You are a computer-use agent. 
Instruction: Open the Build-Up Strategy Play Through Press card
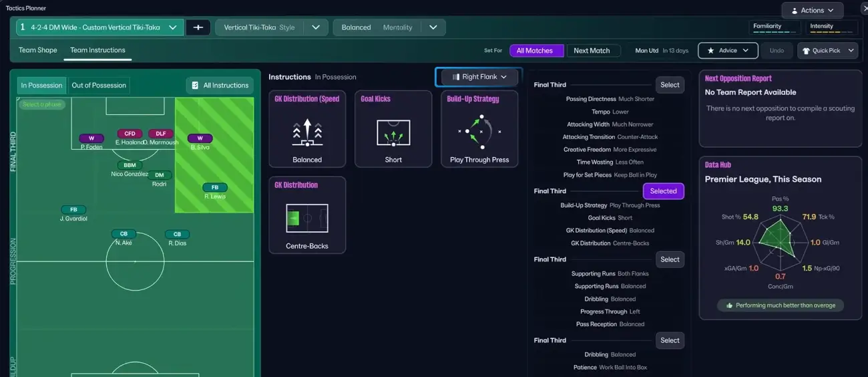click(x=479, y=129)
